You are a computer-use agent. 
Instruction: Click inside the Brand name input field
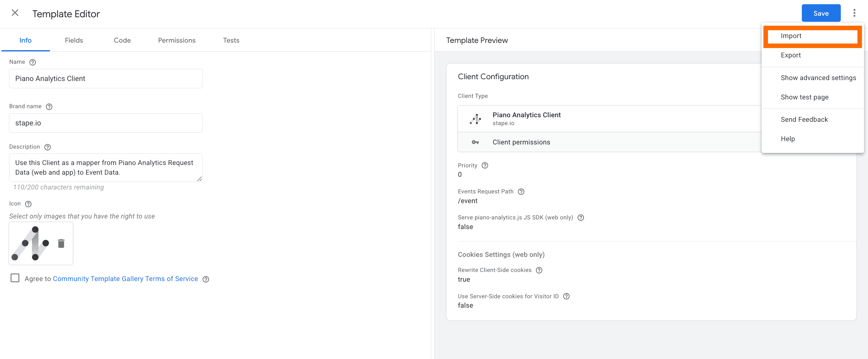coord(105,123)
